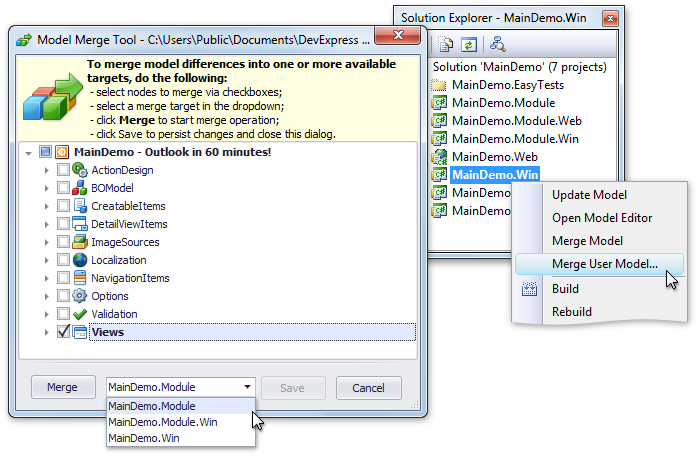Click the DetailViewItems node icon
Viewport: 700px width, 456px height.
click(79, 224)
